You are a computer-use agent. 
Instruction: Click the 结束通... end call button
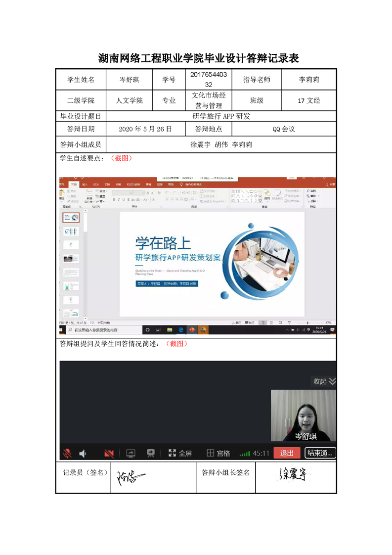pyautogui.click(x=320, y=453)
